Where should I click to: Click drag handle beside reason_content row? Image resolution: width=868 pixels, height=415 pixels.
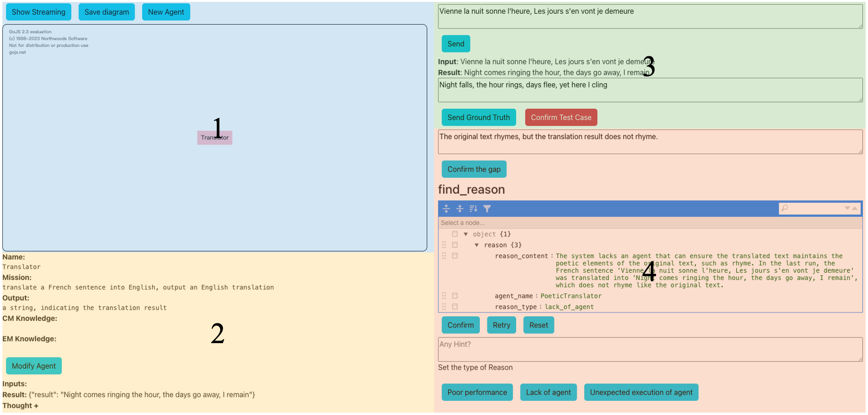pos(444,256)
